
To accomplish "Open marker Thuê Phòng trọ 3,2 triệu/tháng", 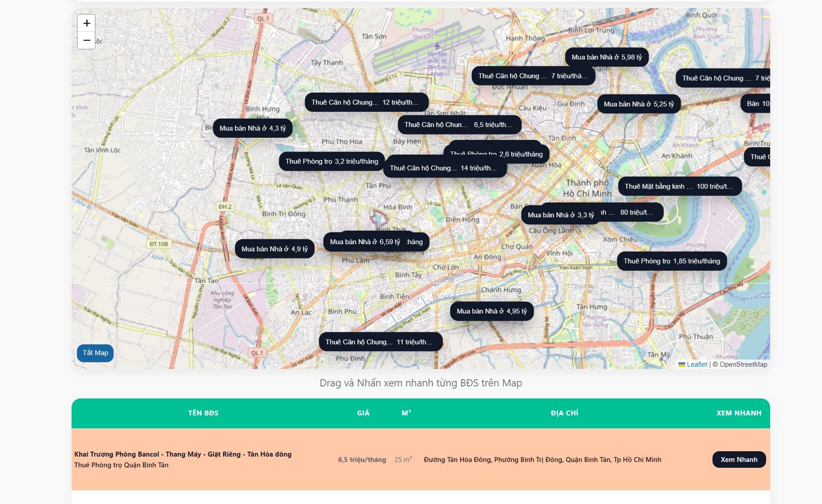I will (332, 161).
